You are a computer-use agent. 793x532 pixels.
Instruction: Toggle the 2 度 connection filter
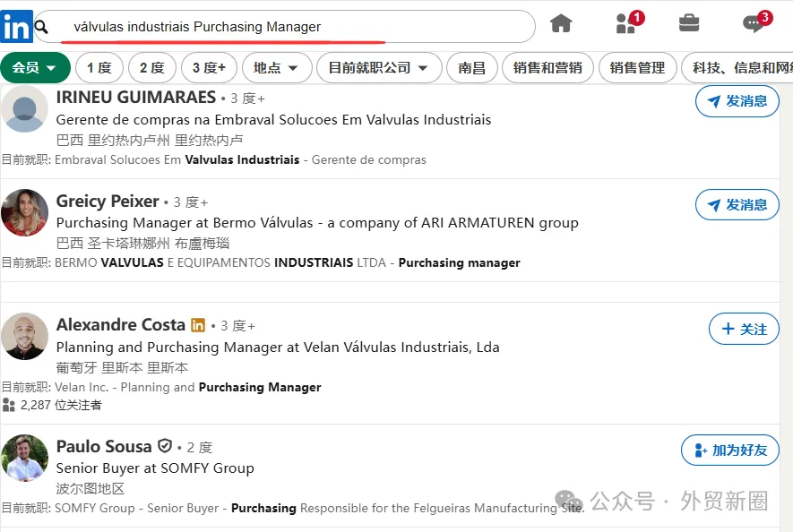pos(152,68)
